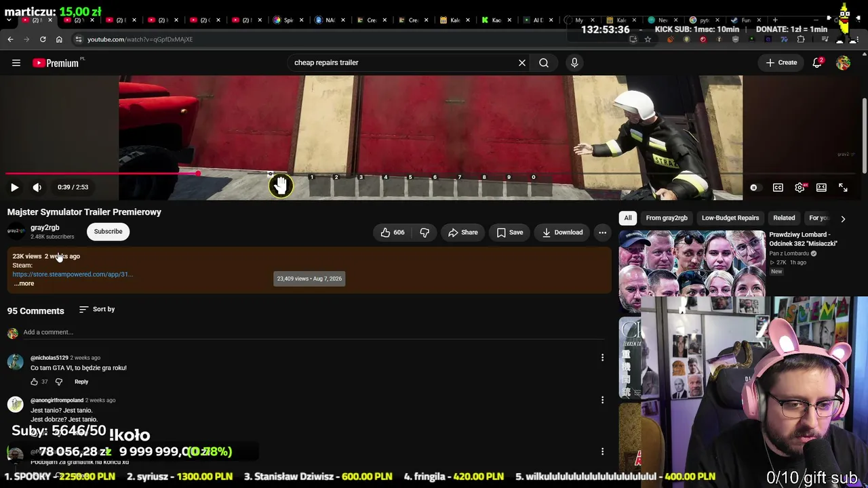
Task: Click the video title 'Majster Symulator Trailer Premierowy'
Action: (x=84, y=212)
